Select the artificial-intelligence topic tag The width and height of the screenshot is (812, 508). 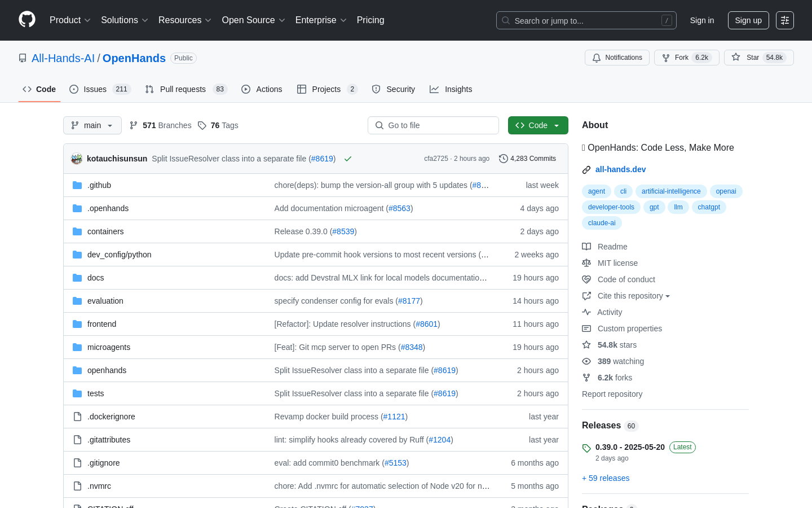(x=671, y=191)
